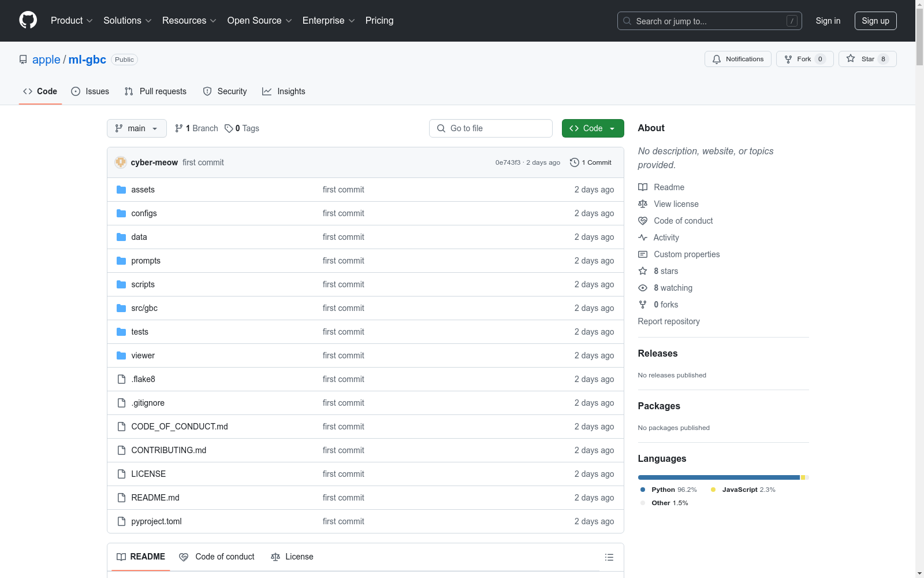Image resolution: width=924 pixels, height=578 pixels.
Task: Click the Go to file search box
Action: [x=491, y=128]
